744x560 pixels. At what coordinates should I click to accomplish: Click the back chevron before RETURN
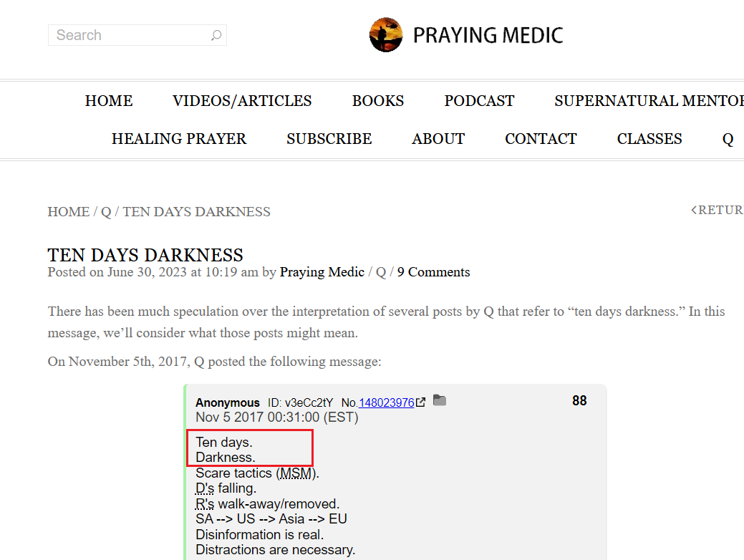tap(694, 210)
